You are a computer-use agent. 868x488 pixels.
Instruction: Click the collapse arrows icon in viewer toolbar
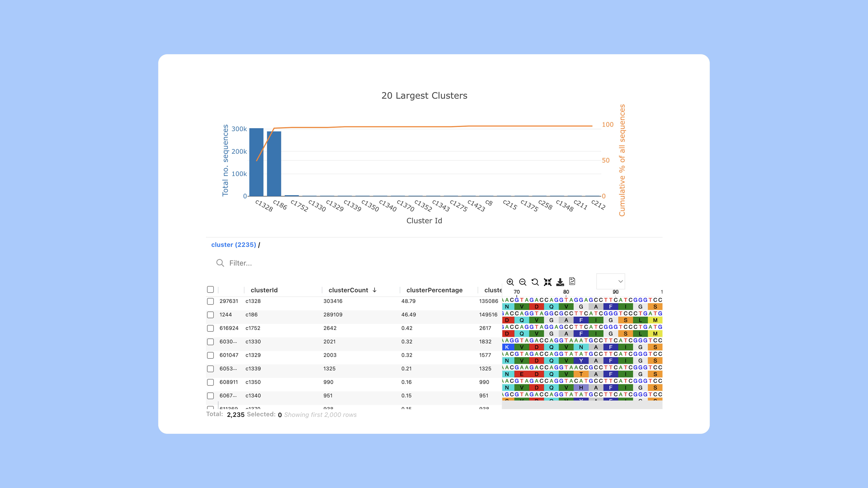tap(548, 282)
